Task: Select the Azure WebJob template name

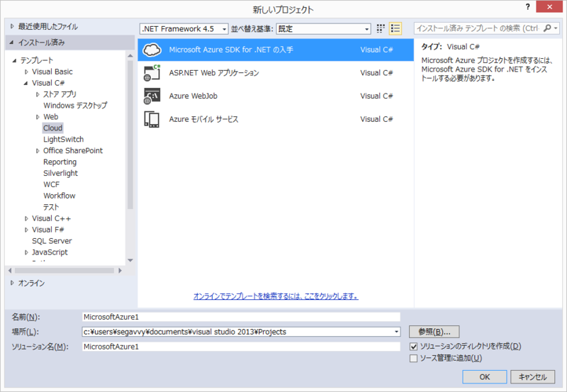Action: pos(193,96)
